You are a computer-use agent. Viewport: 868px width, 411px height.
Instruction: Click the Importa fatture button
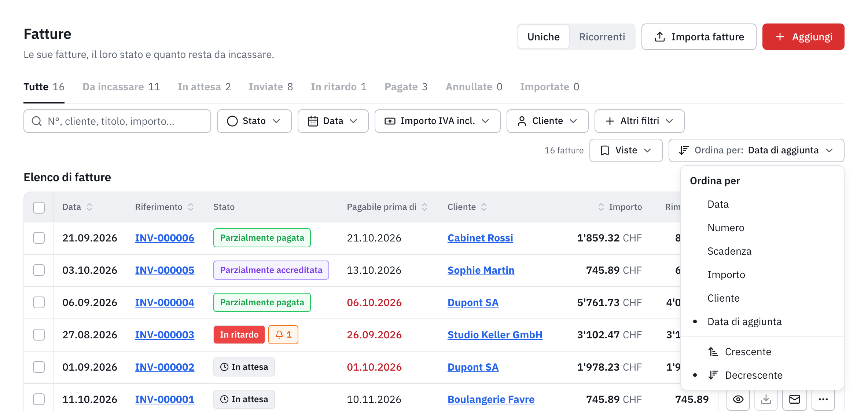[699, 37]
